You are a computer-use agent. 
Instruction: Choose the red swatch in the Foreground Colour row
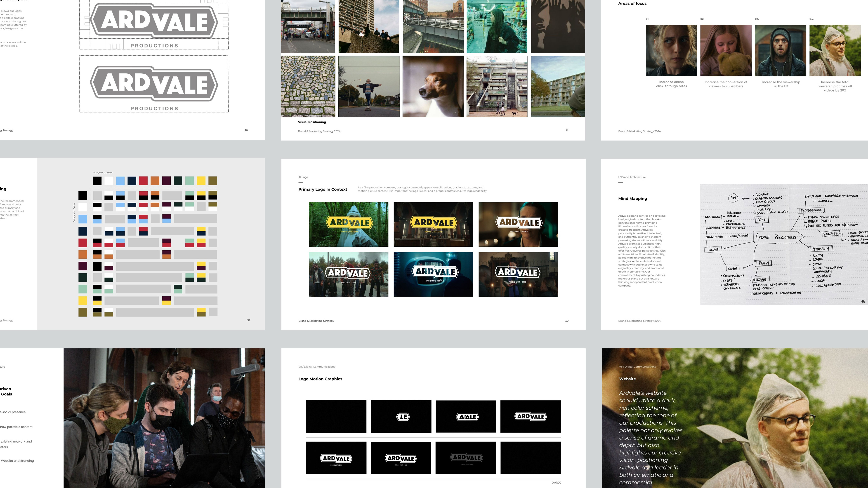[x=143, y=181]
